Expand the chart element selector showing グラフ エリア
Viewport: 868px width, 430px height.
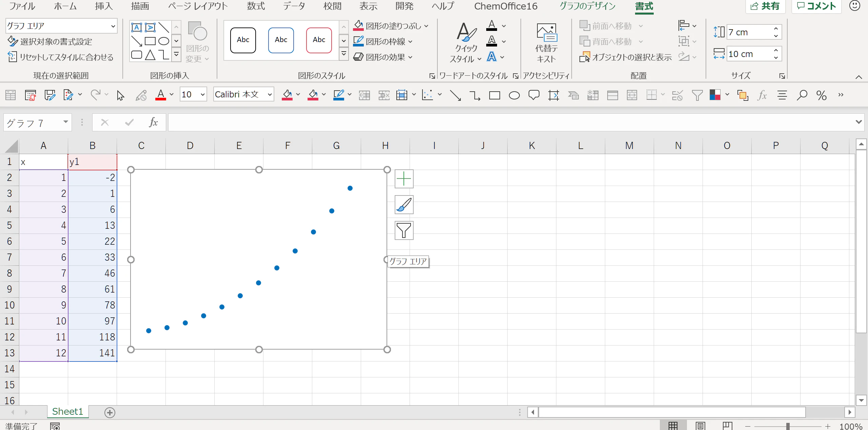[113, 26]
